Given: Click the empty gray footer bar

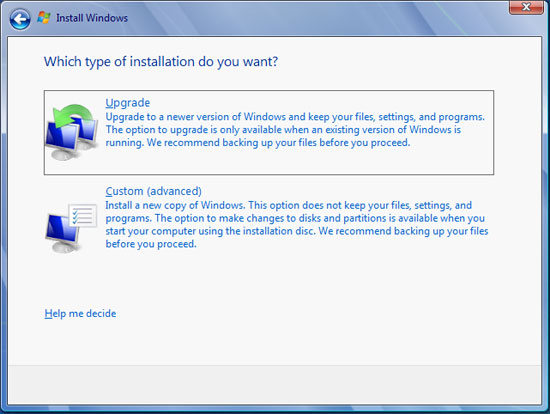Looking at the screenshot, I should click(x=275, y=384).
